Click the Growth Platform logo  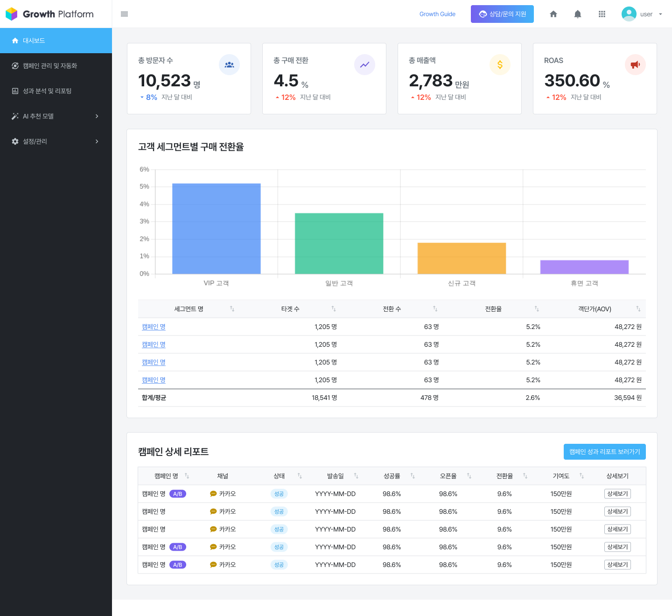[50, 14]
